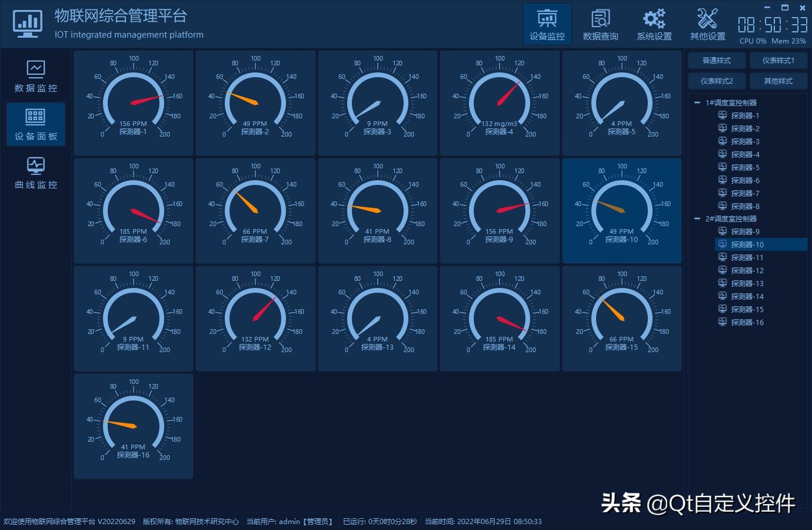The image size is (812, 530).
Task: Click the device icon beside 探测器-7 in the tree
Action: [723, 193]
